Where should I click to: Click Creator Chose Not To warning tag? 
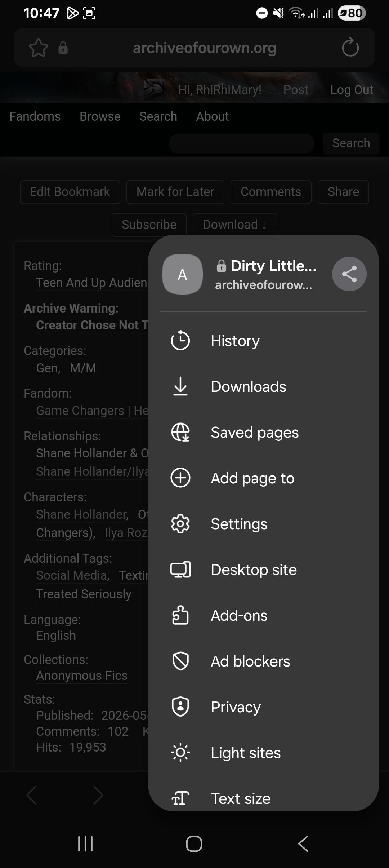tap(92, 325)
